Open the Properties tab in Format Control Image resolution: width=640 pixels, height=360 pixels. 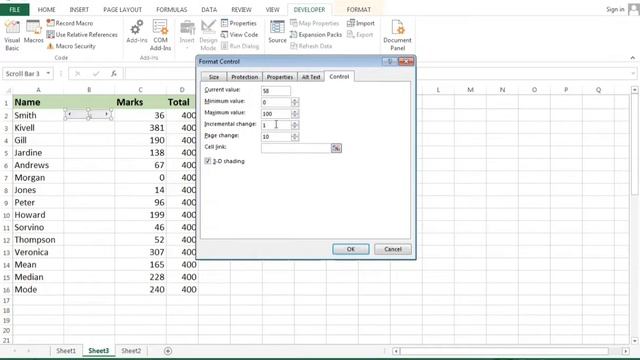[x=280, y=77]
